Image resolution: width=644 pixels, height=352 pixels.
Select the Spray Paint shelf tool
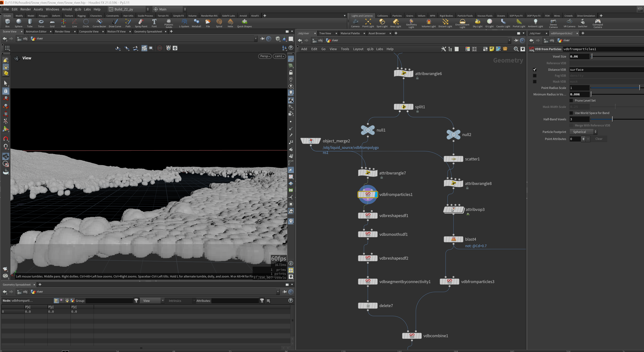141,23
